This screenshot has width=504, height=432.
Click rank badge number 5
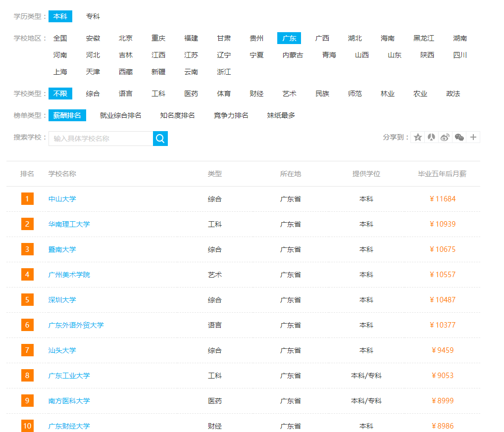tap(27, 300)
